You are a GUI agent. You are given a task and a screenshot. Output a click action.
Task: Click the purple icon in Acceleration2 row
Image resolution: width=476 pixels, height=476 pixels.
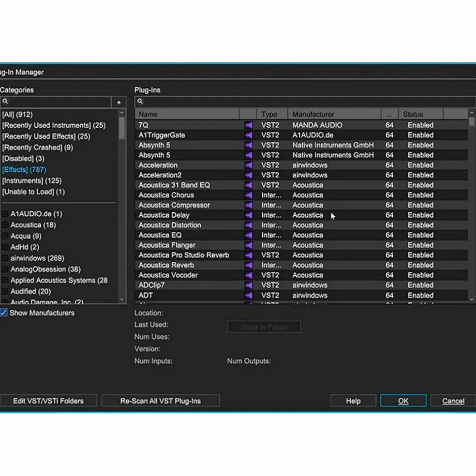point(249,175)
